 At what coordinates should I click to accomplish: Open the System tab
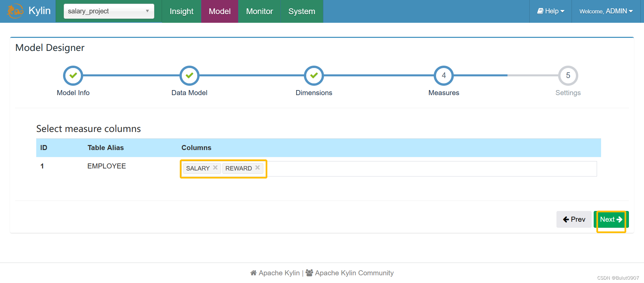coord(302,11)
